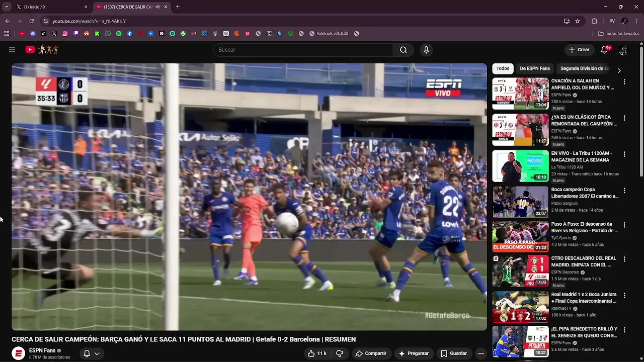Click the video player to pause

[249, 197]
